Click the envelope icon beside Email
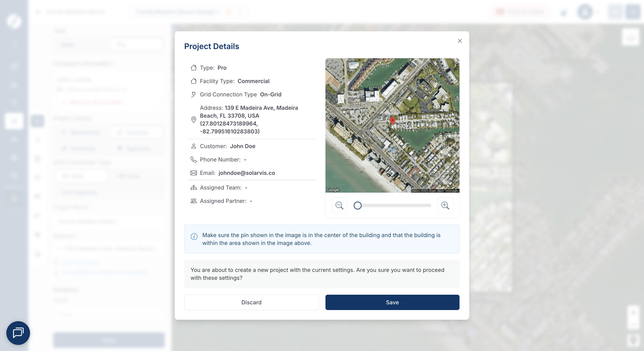Viewport: 644px width, 351px height. click(193, 173)
